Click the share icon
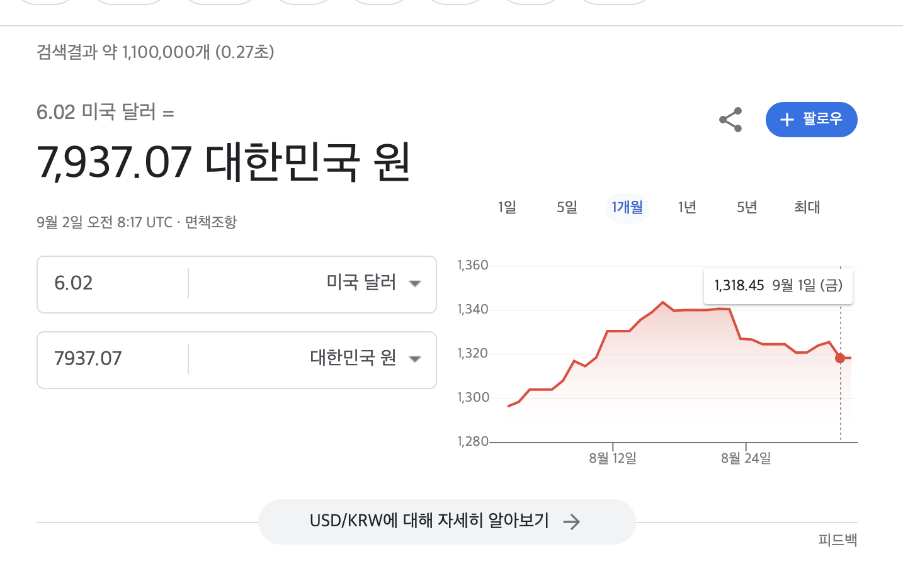903x588 pixels. point(729,120)
